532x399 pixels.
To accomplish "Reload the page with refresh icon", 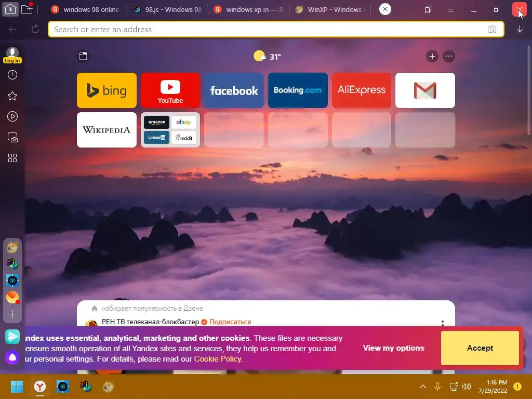I will pos(35,29).
